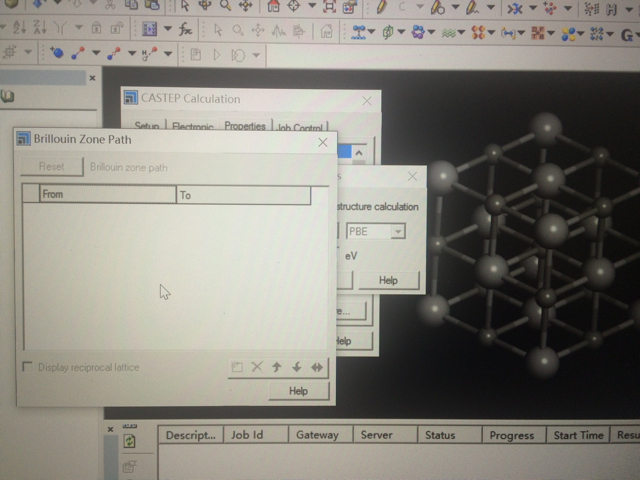Click the delete X icon in Brillouin Zone Path

tap(257, 367)
